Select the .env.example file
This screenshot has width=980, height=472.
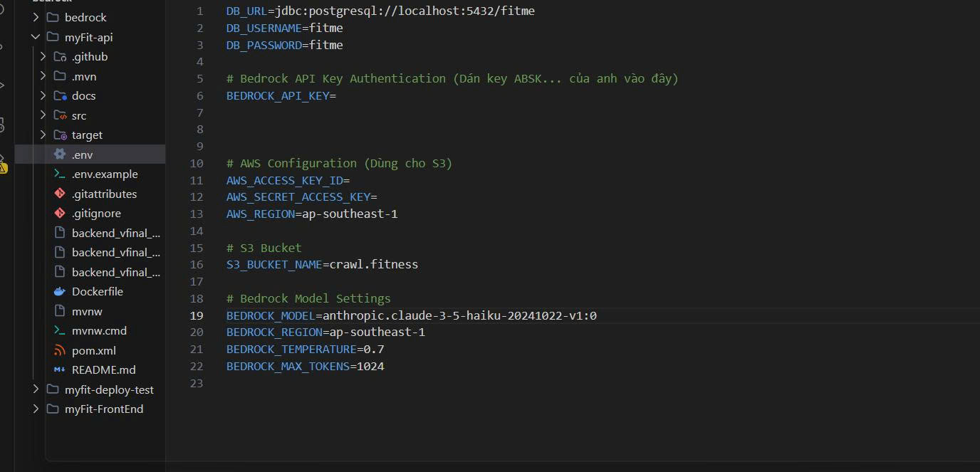coord(104,174)
